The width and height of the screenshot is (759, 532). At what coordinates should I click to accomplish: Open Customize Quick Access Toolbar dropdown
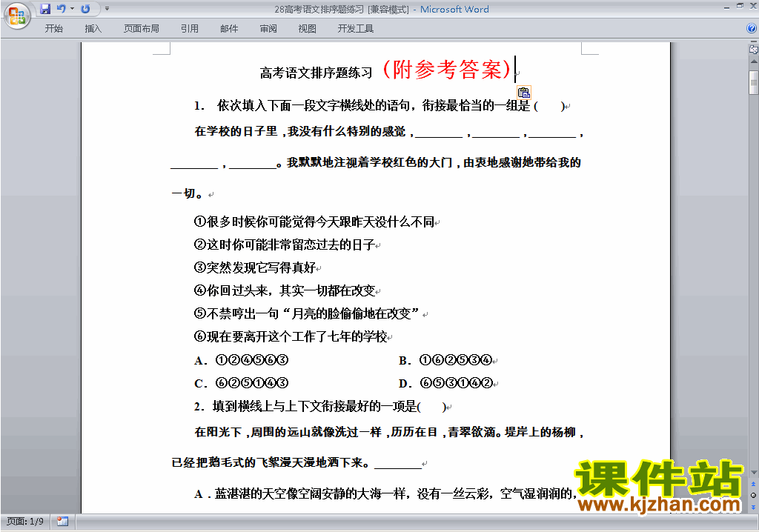click(107, 9)
